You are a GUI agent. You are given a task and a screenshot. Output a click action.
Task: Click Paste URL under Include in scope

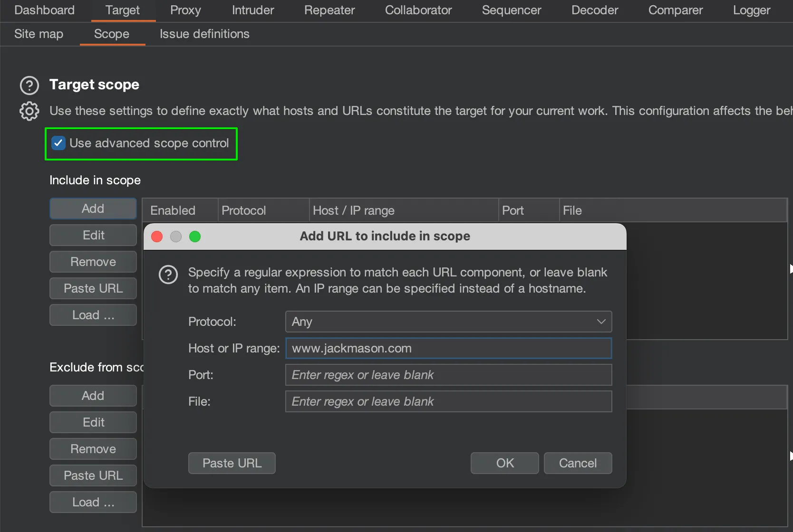pyautogui.click(x=93, y=288)
